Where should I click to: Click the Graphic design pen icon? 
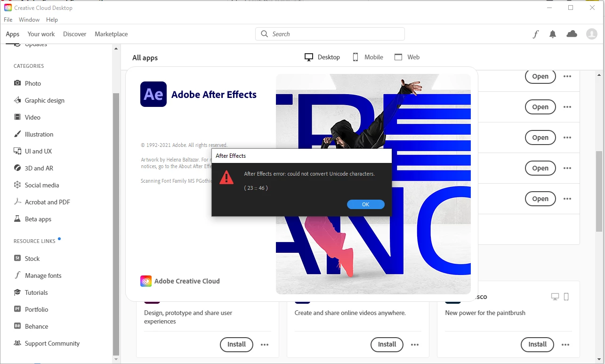pos(17,100)
